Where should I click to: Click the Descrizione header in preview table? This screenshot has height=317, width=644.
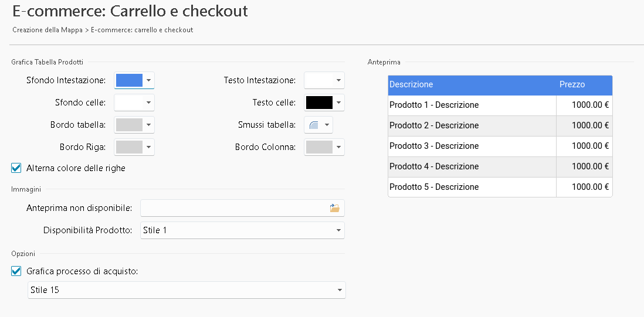(411, 84)
